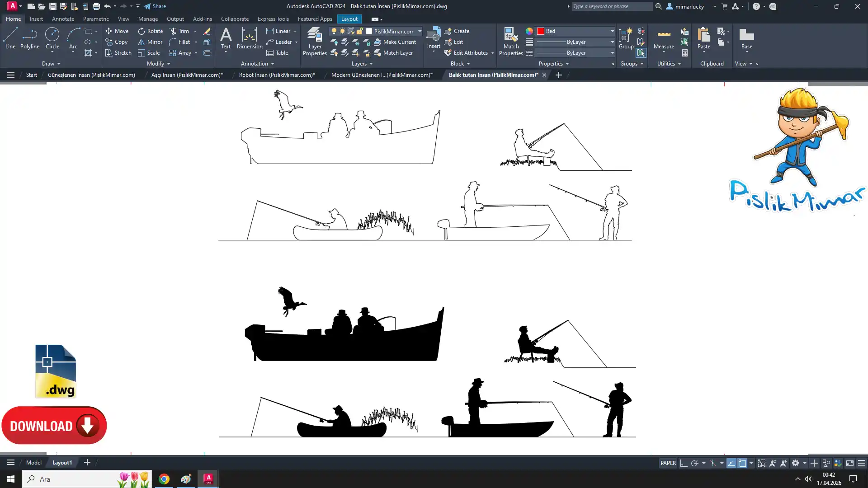Toggle ortho mode in status bar
868x488 pixels.
coord(684,463)
